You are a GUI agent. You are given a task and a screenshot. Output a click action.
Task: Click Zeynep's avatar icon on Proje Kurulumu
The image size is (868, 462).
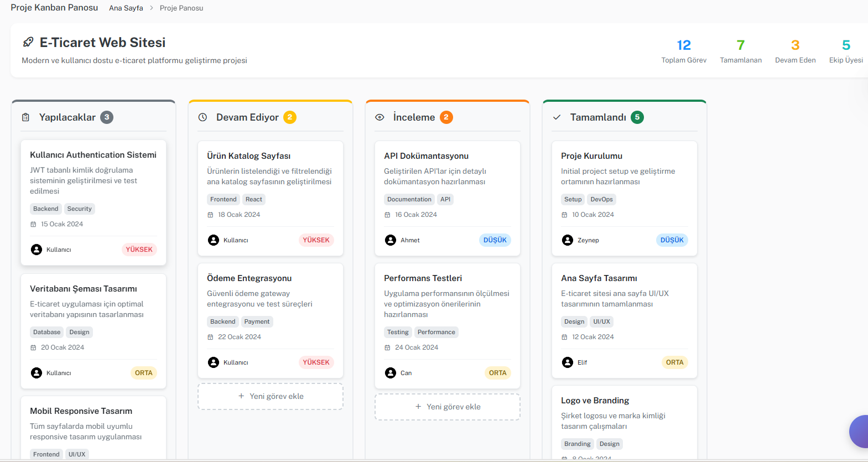click(568, 240)
